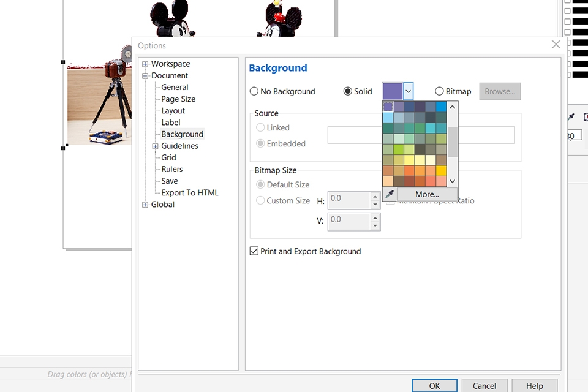
Task: Expand the Guidelines tree node
Action: pyautogui.click(x=156, y=146)
